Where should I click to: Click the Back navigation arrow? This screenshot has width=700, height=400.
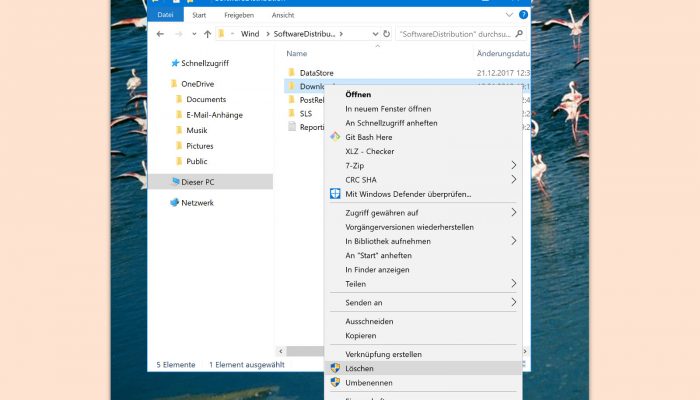click(160, 34)
